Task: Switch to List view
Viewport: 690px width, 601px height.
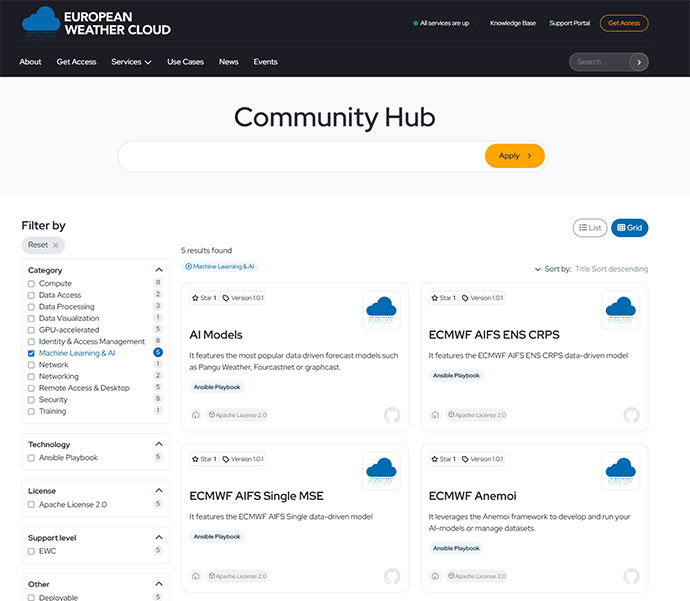Action: click(x=590, y=228)
